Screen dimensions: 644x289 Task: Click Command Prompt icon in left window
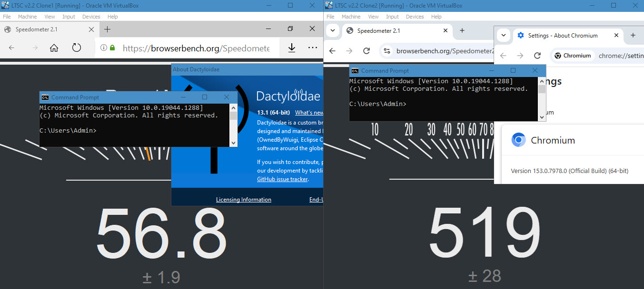(x=45, y=97)
